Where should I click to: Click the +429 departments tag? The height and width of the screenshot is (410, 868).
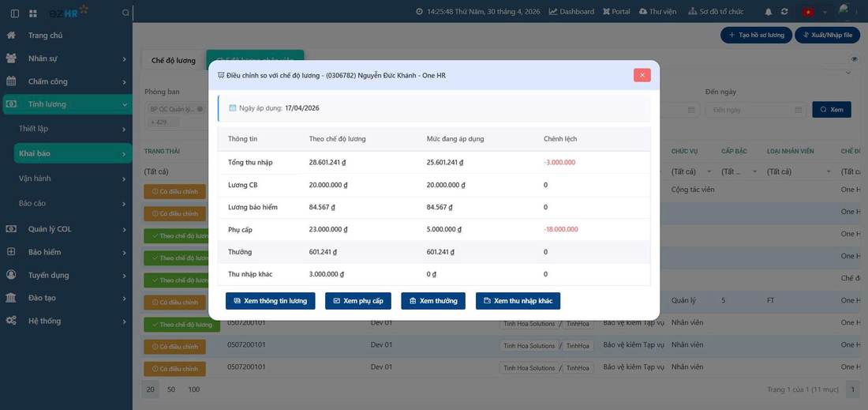point(163,122)
